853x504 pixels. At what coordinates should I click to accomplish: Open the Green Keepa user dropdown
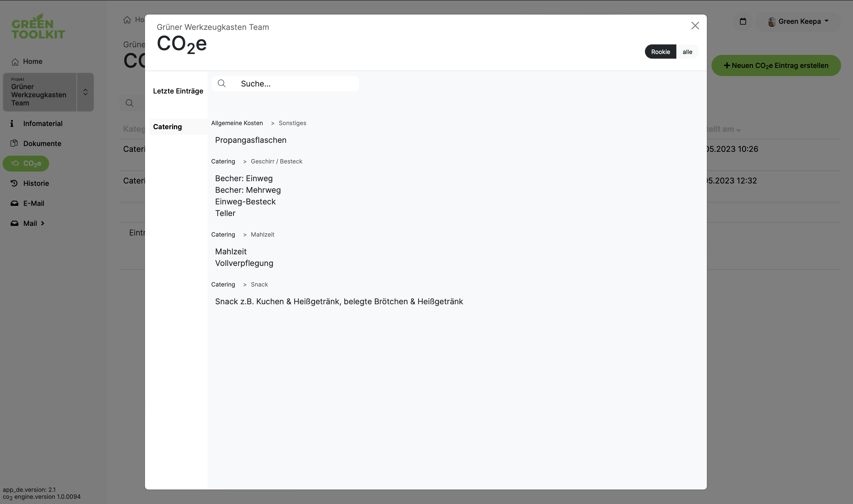799,21
